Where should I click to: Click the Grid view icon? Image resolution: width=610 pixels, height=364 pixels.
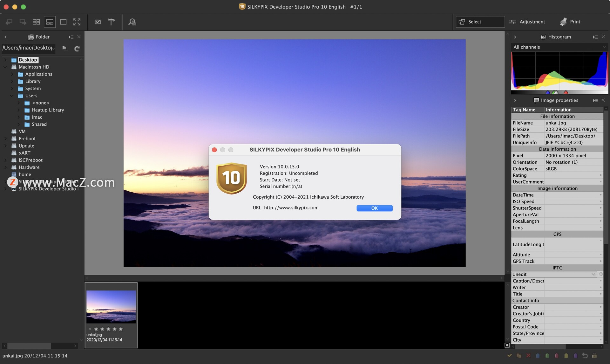click(x=36, y=21)
